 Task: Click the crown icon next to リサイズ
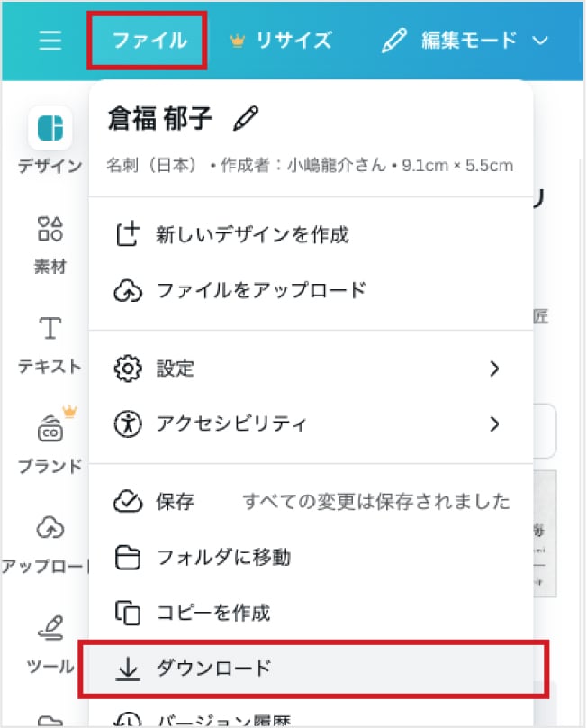pyautogui.click(x=238, y=41)
